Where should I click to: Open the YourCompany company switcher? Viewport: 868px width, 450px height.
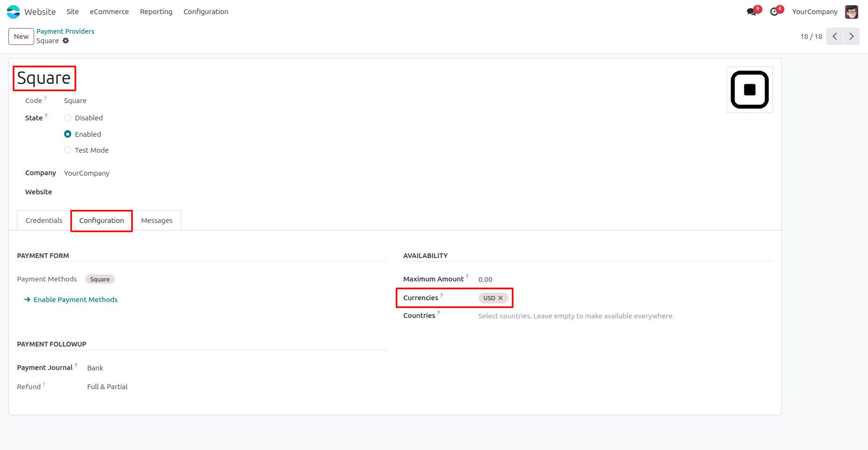[815, 12]
